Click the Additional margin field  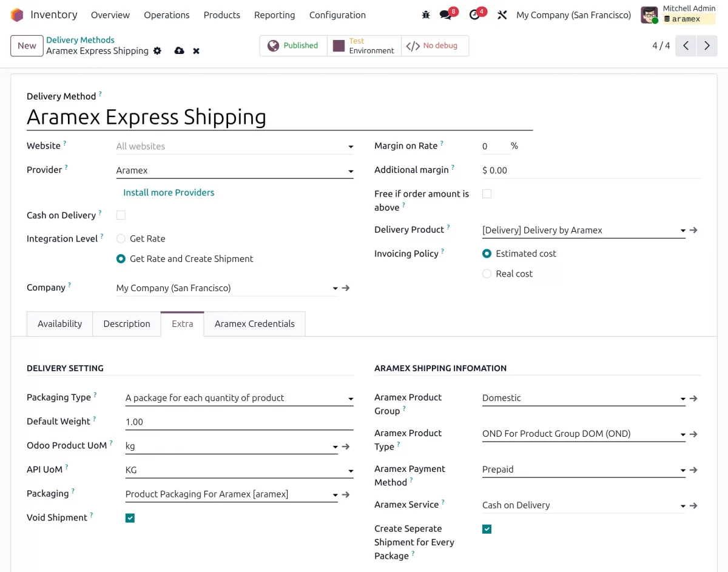[591, 170]
